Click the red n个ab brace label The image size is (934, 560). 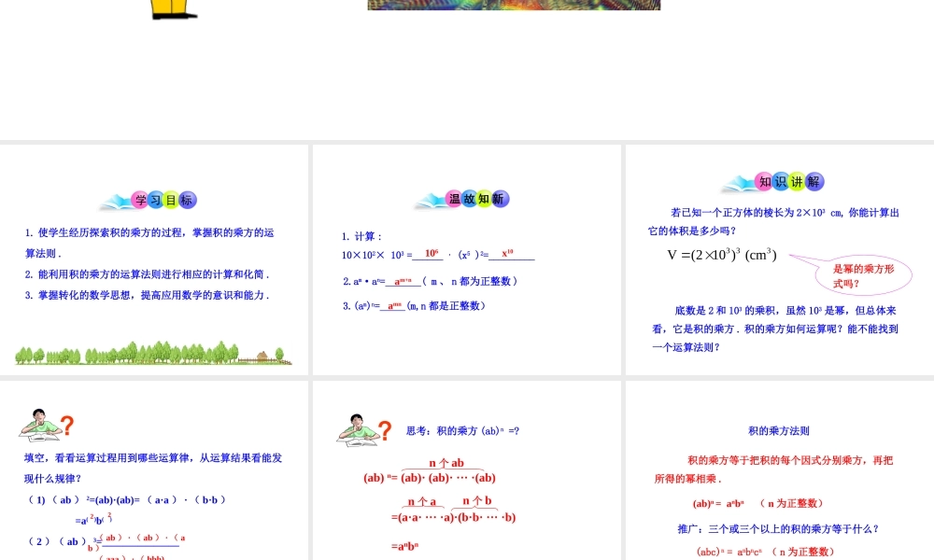[x=447, y=462]
